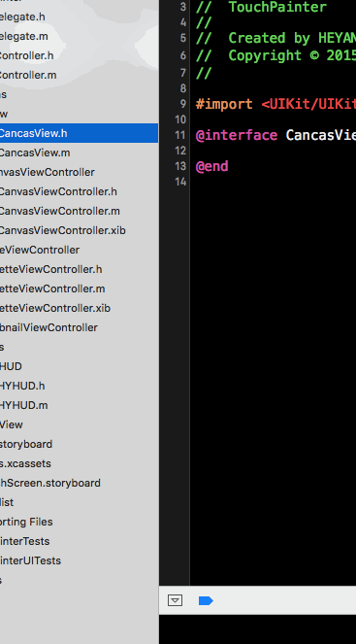Select the ThumbnailViewController group

[49, 327]
